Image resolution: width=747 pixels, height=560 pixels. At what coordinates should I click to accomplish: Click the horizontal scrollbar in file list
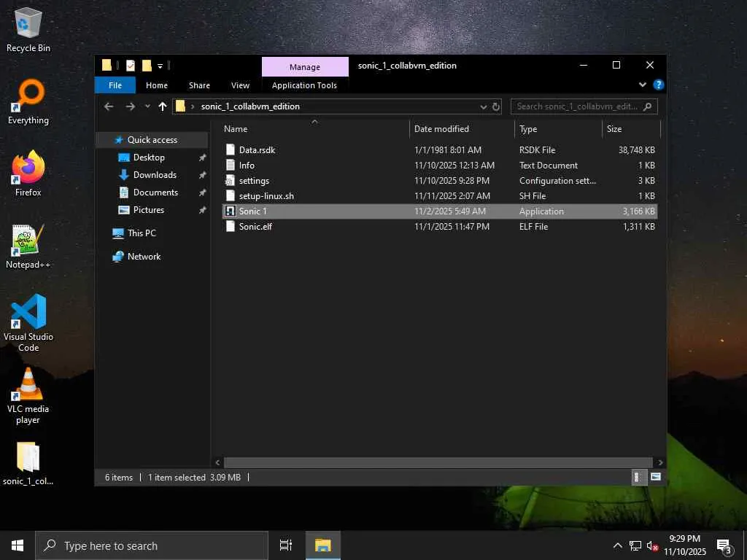[438, 462]
